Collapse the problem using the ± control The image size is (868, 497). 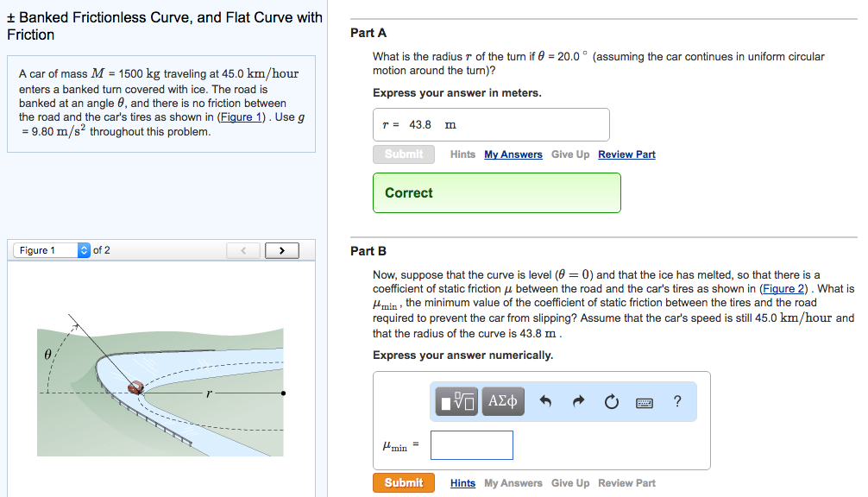tap(12, 16)
